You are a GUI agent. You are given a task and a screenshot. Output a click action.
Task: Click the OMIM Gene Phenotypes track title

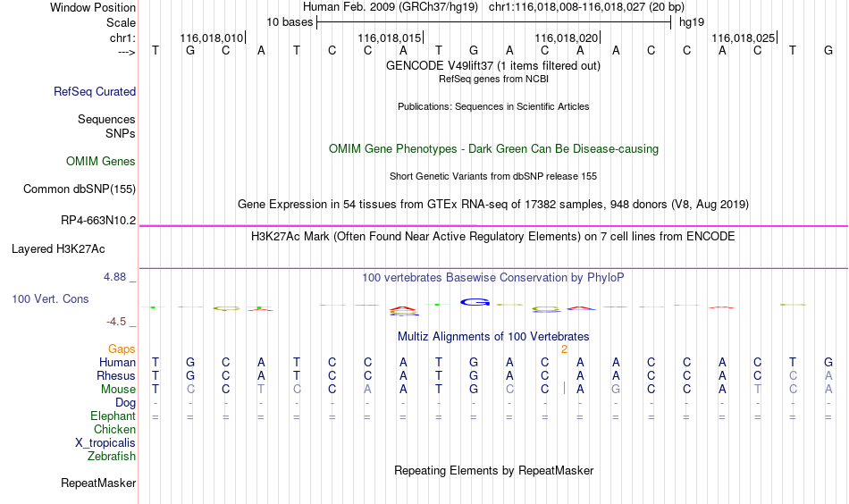point(494,149)
